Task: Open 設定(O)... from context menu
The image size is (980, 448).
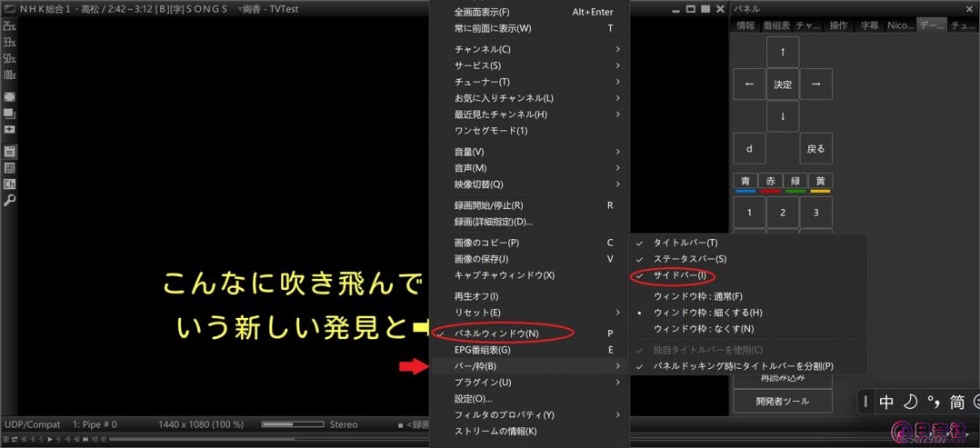Action: point(529,399)
